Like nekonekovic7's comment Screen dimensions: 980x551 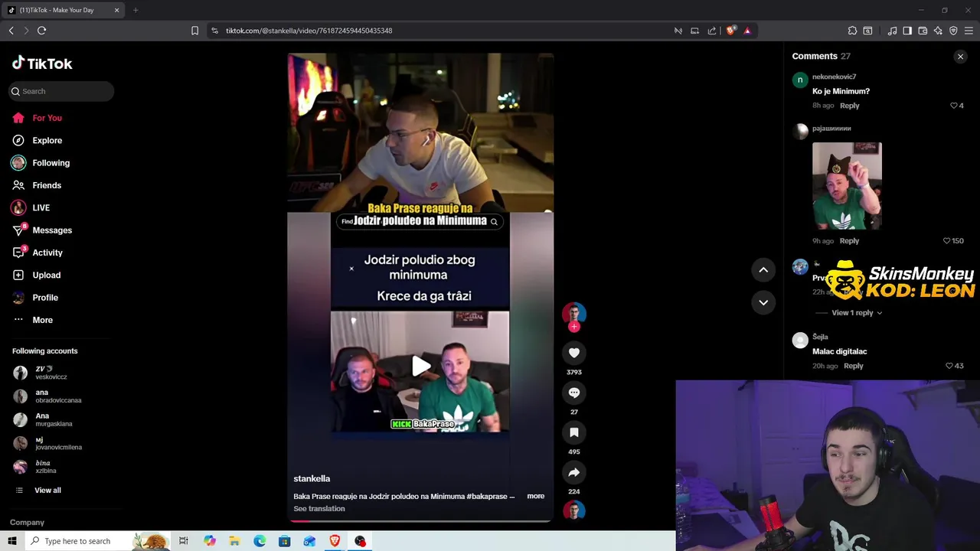click(x=954, y=106)
